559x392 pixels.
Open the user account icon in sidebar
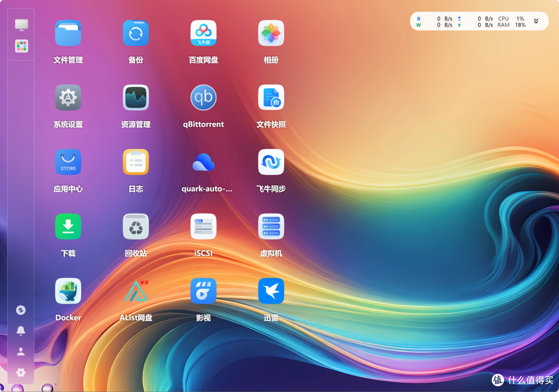tap(21, 352)
